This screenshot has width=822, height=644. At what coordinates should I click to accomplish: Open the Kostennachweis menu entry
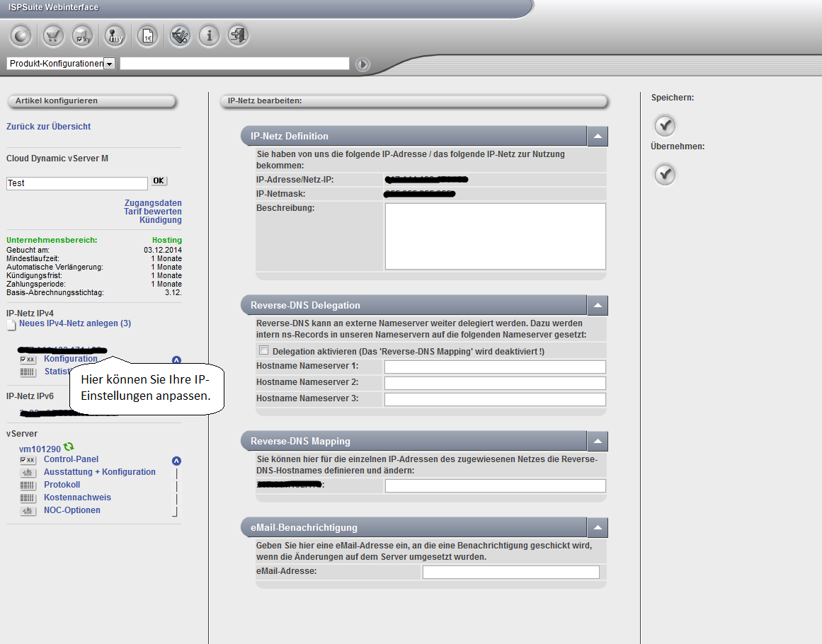coord(77,498)
